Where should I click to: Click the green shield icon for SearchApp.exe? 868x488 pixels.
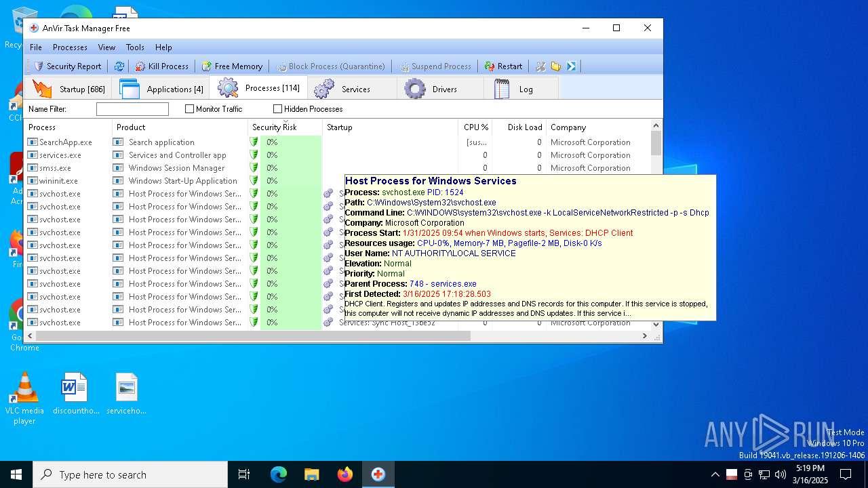point(254,142)
